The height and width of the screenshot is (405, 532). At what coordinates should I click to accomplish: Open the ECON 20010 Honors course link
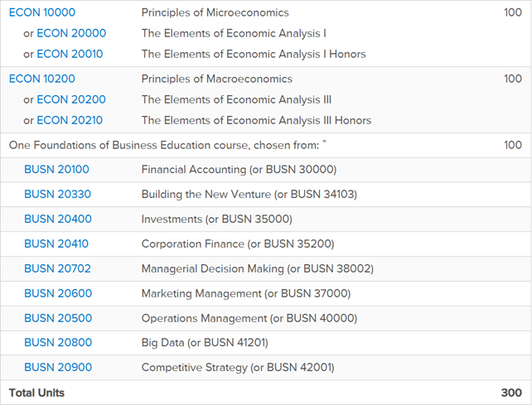71,54
